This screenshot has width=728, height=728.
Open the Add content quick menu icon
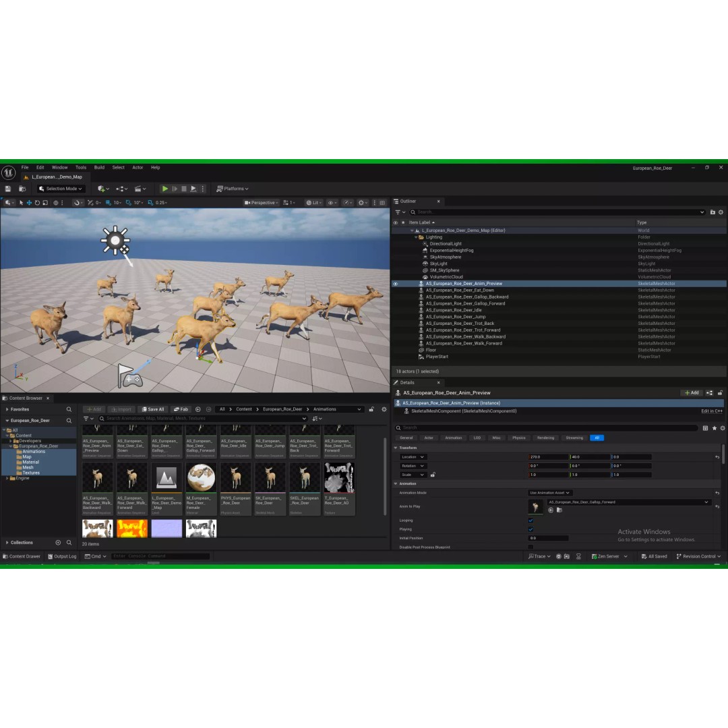tap(102, 189)
